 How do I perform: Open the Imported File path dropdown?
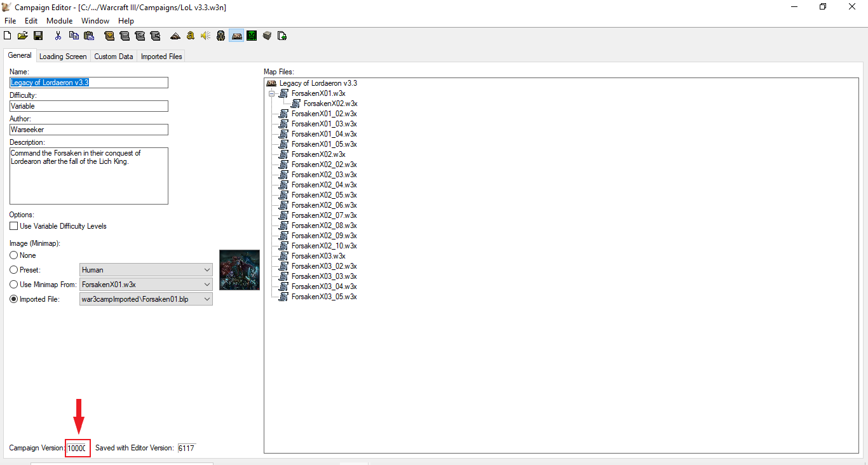click(x=146, y=299)
